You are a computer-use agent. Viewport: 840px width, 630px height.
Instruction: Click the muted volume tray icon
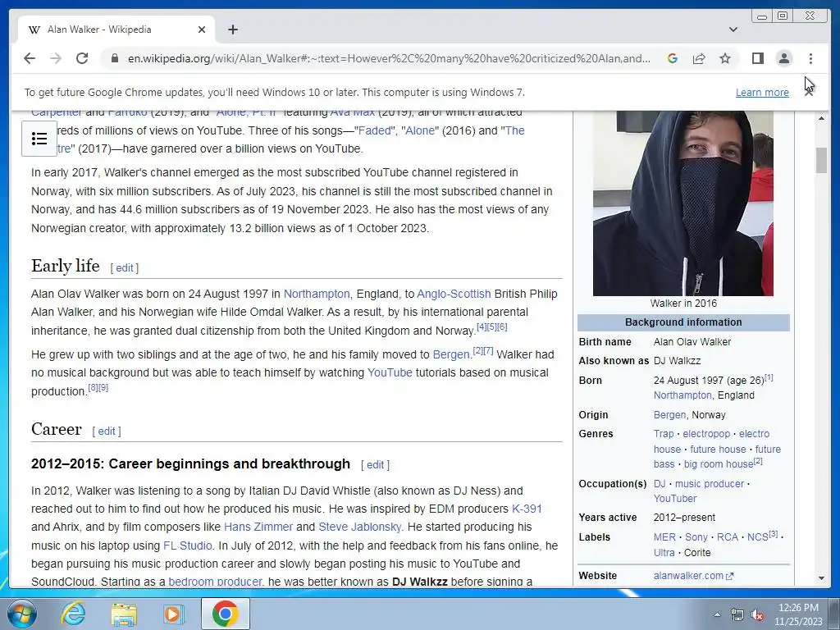click(x=756, y=615)
